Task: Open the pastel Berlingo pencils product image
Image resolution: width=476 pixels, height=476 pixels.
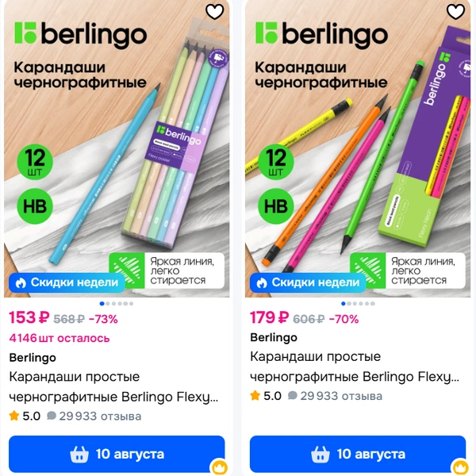Action: (117, 149)
